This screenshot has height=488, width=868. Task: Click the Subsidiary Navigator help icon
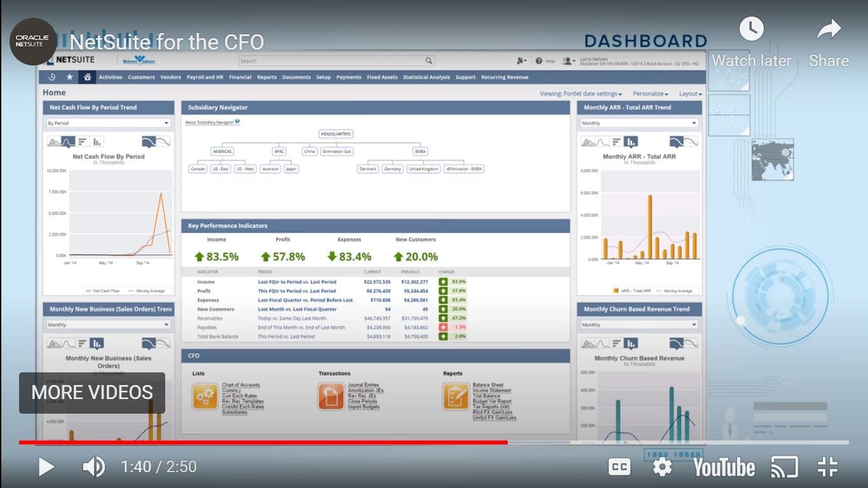click(237, 121)
